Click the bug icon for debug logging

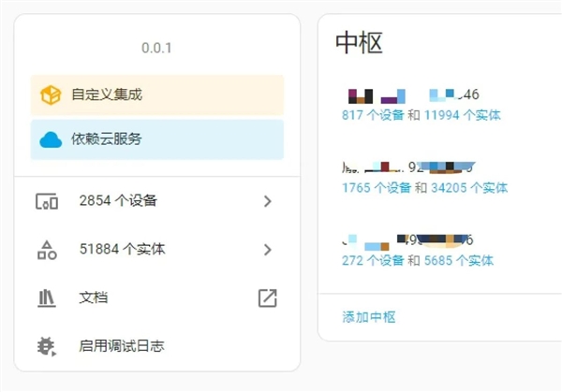pyautogui.click(x=47, y=346)
